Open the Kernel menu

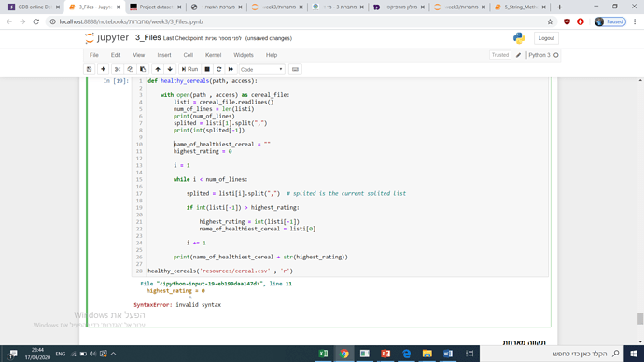[213, 55]
